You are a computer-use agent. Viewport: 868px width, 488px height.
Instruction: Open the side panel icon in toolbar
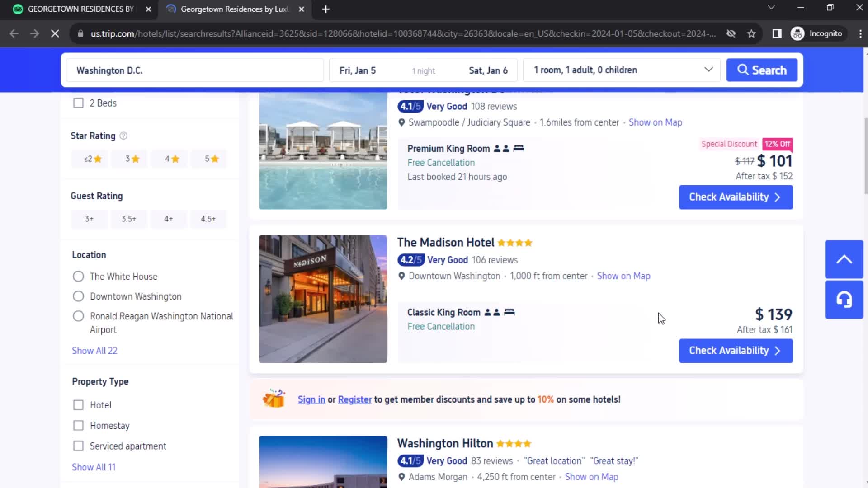coord(777,33)
